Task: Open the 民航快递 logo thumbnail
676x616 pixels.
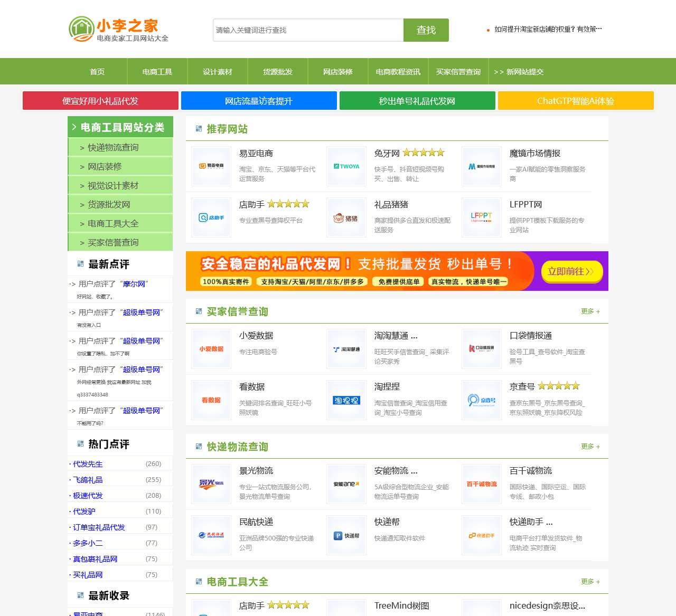Action: click(211, 535)
